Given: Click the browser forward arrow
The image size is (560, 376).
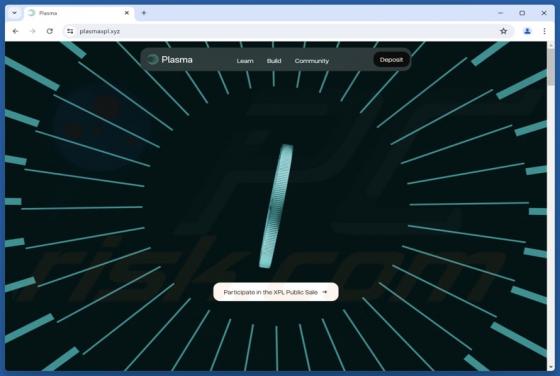Looking at the screenshot, I should (x=32, y=31).
